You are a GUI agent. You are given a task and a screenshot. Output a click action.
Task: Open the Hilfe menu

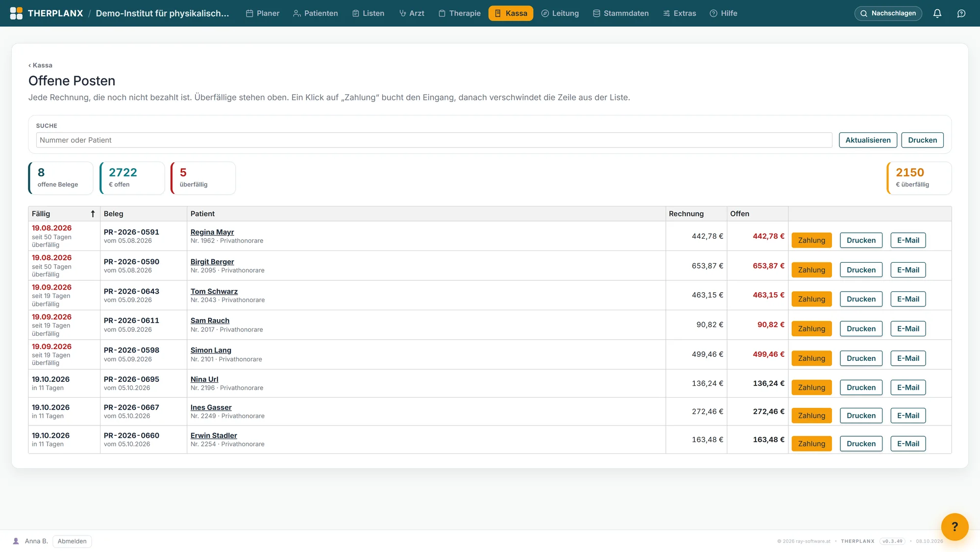point(724,13)
